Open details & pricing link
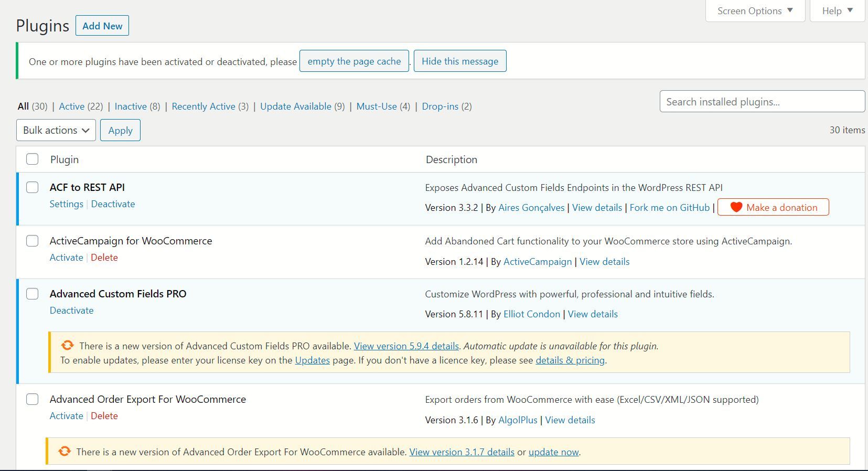868x471 pixels. click(570, 360)
